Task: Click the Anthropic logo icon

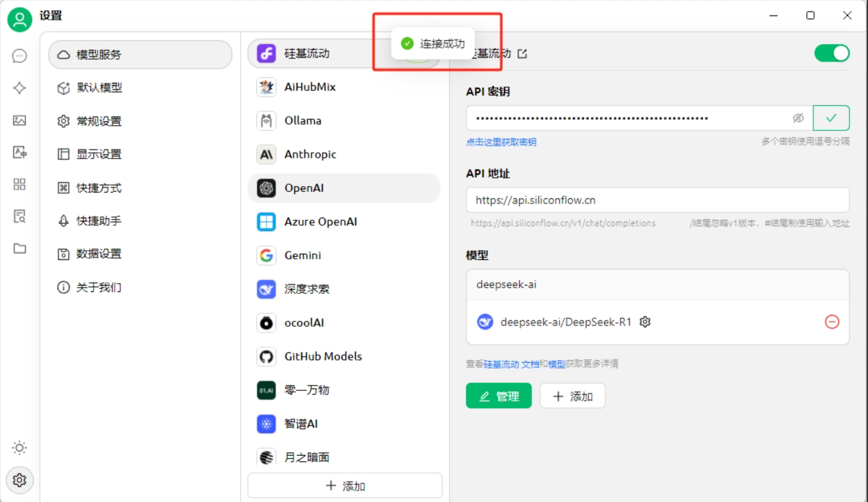Action: [x=267, y=154]
